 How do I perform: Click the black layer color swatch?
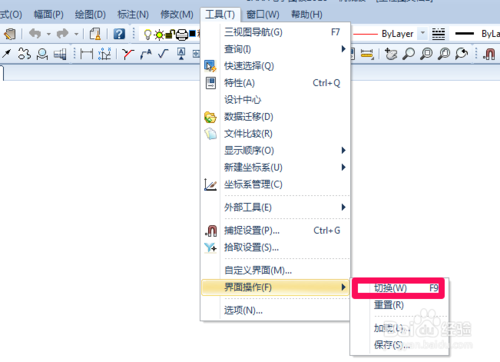click(192, 33)
